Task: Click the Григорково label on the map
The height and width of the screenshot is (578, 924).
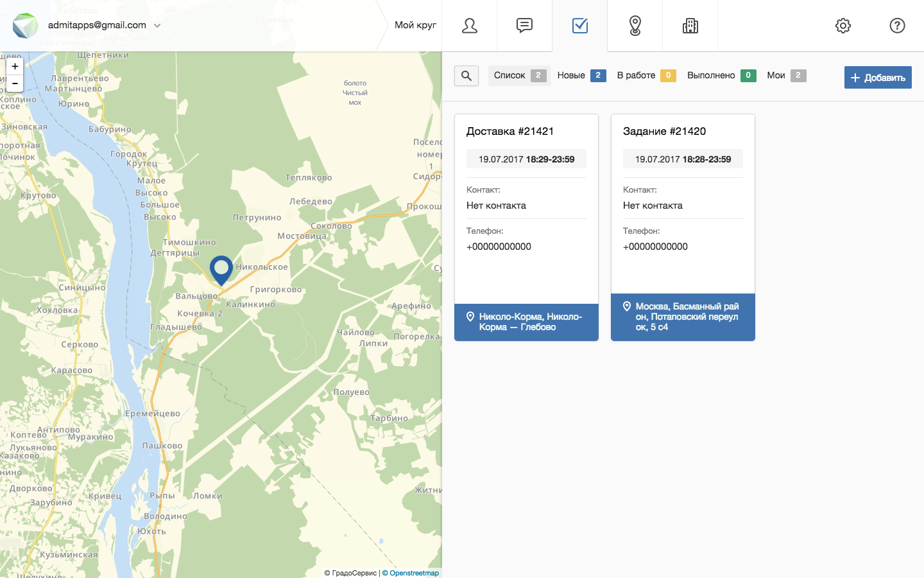Action: coord(276,290)
